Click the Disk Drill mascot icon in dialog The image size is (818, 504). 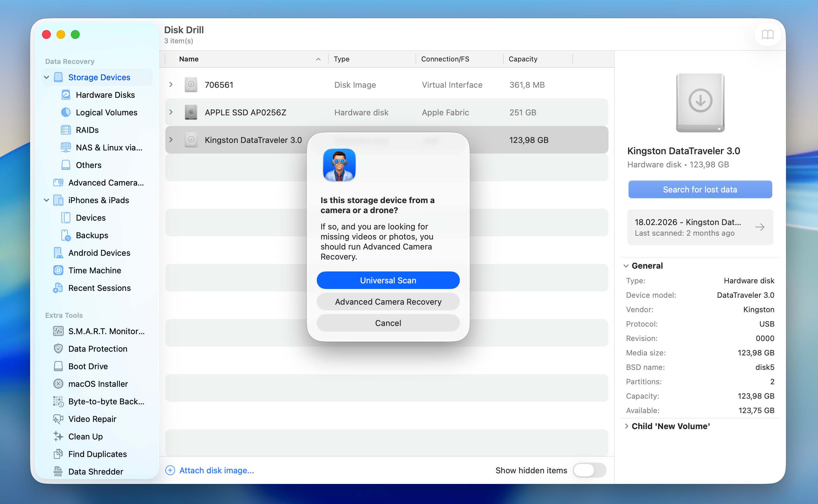[339, 165]
